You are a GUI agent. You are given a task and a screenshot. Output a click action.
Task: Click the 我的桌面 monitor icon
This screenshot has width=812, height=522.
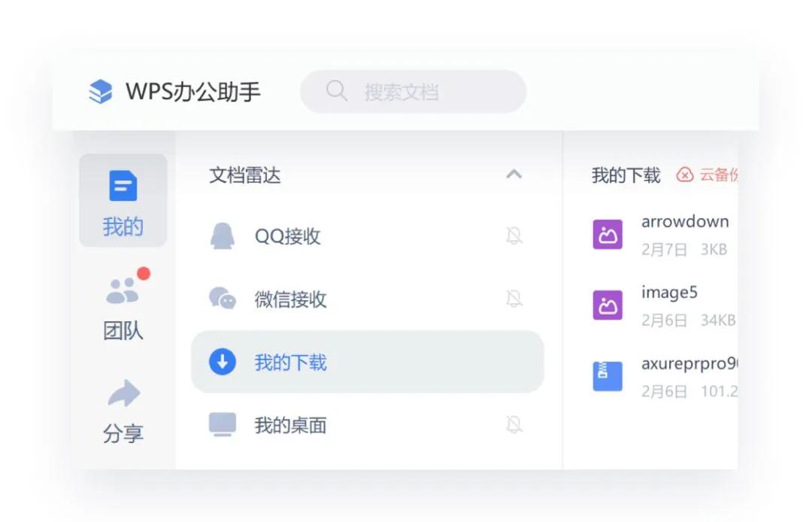click(x=222, y=423)
